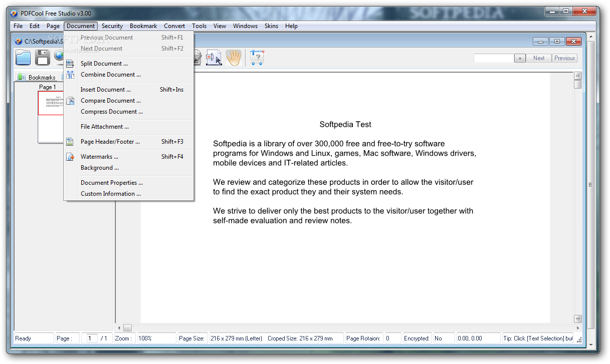
Task: Click the Compare Document menu icon
Action: coord(70,101)
